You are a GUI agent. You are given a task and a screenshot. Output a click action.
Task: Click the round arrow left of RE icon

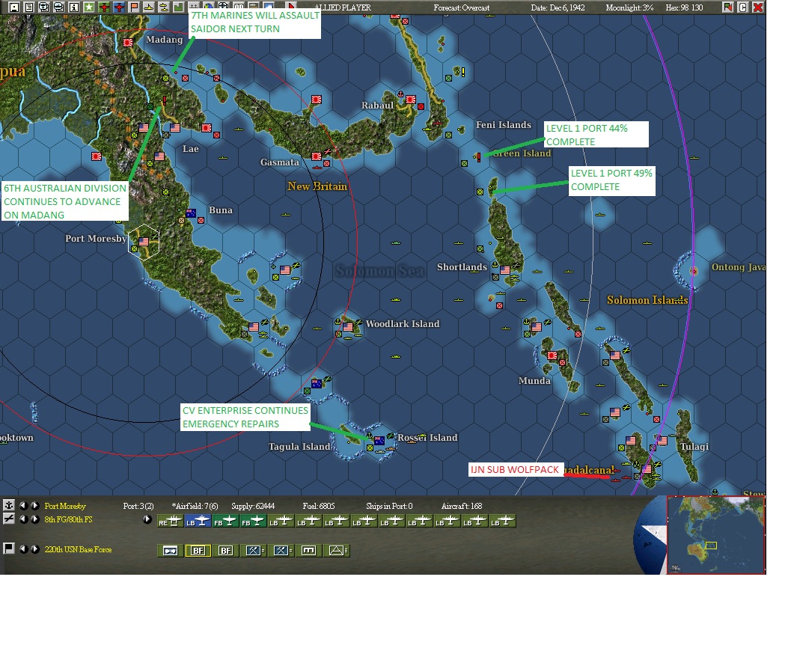coord(147,519)
